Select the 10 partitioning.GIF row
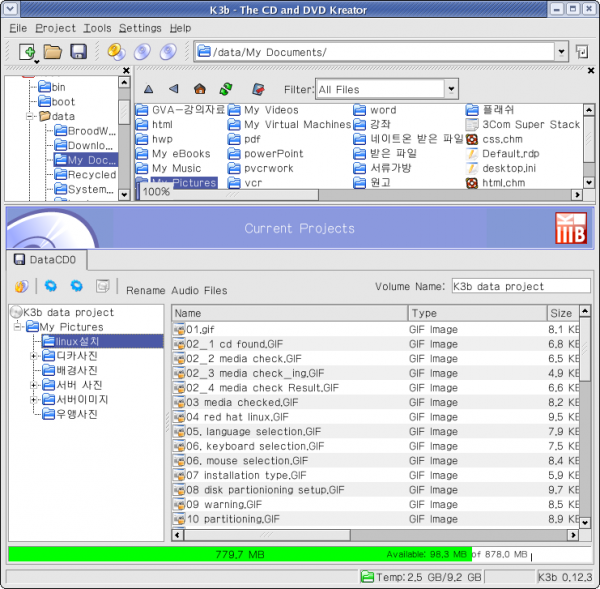600x589 pixels. 376,519
